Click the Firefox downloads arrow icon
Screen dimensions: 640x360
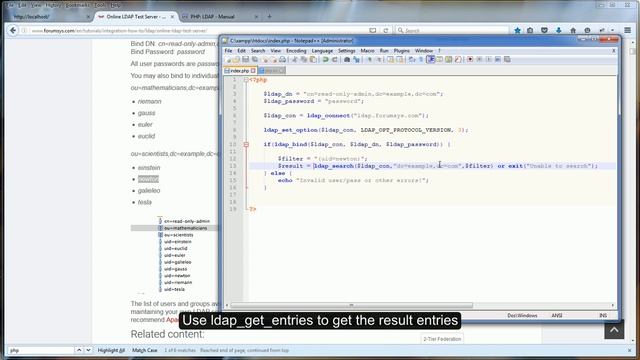tap(558, 30)
